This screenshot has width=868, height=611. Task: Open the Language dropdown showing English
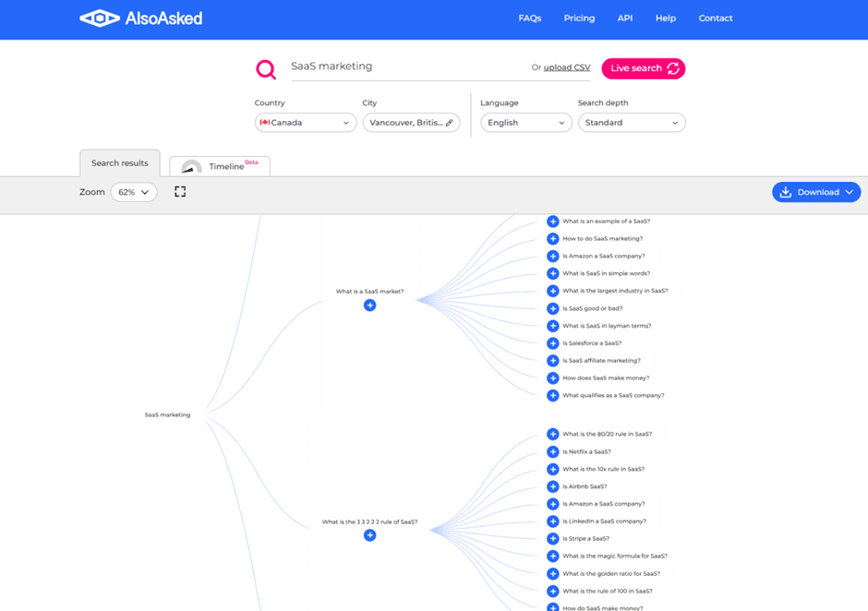click(526, 123)
